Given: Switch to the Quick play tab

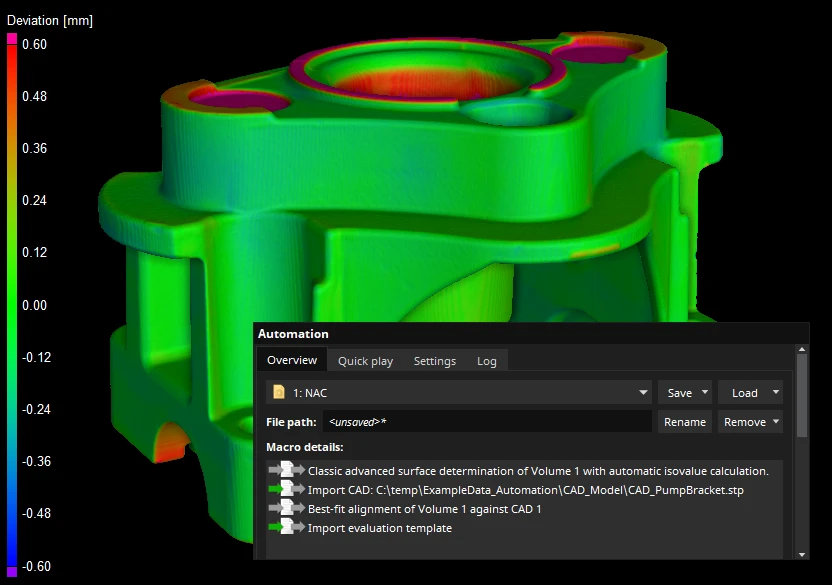Looking at the screenshot, I should pos(365,361).
